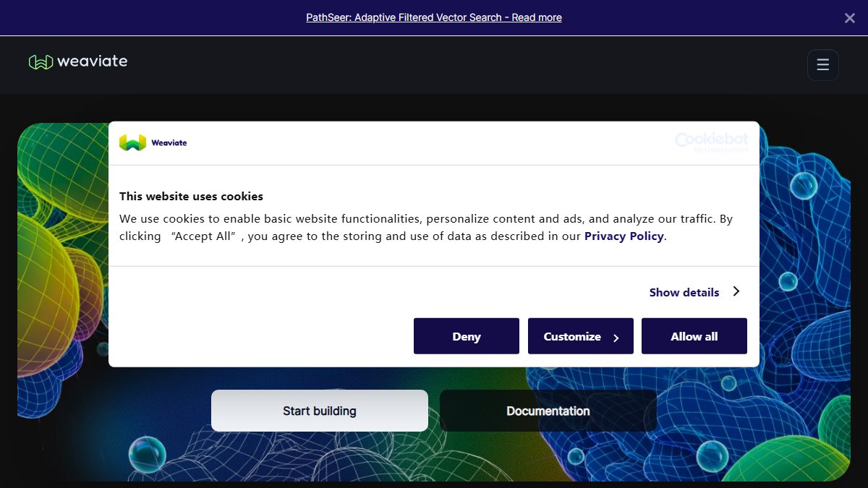This screenshot has width=868, height=488.
Task: Allow all cookies
Action: click(694, 336)
